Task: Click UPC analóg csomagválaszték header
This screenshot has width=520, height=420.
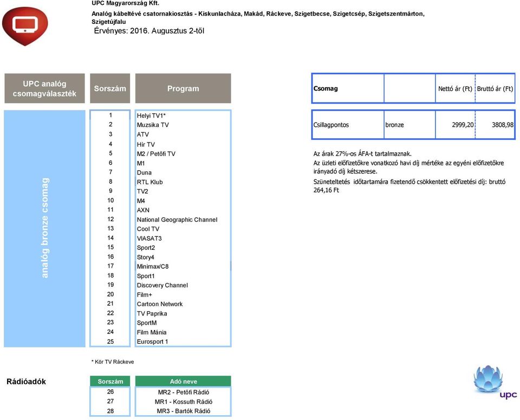Action: [x=44, y=88]
